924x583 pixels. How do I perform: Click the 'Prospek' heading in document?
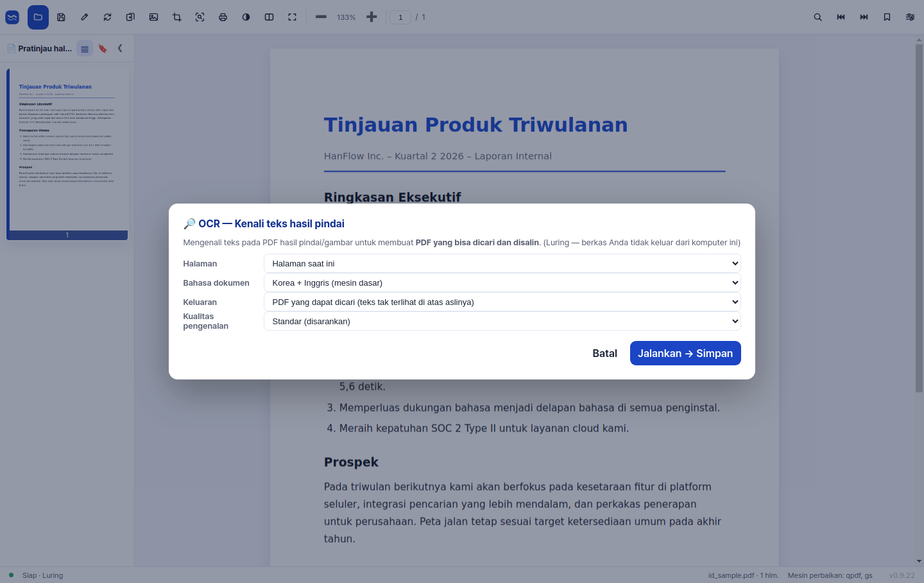click(351, 462)
